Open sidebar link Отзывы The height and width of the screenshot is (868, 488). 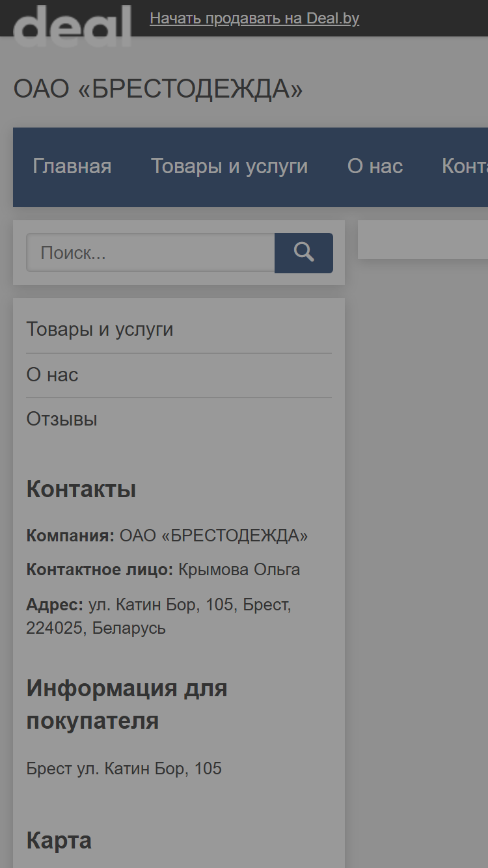click(62, 419)
